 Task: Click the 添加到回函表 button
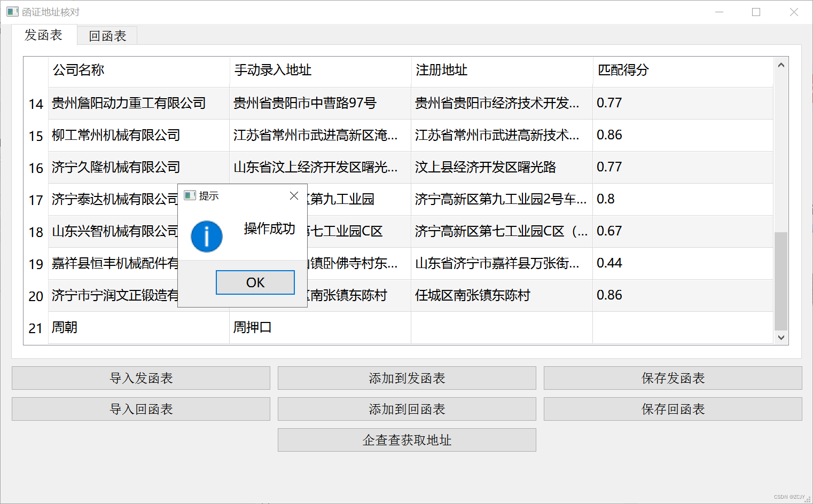point(407,409)
